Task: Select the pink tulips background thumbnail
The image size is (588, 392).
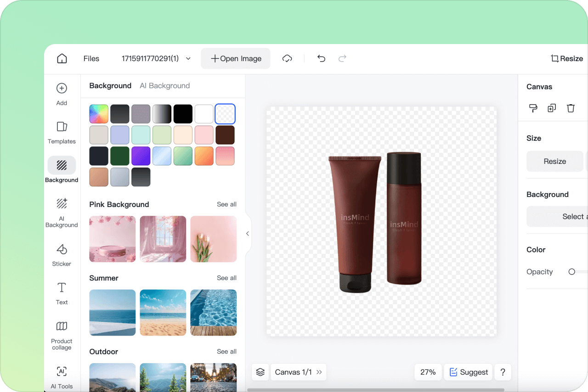Action: coord(214,239)
